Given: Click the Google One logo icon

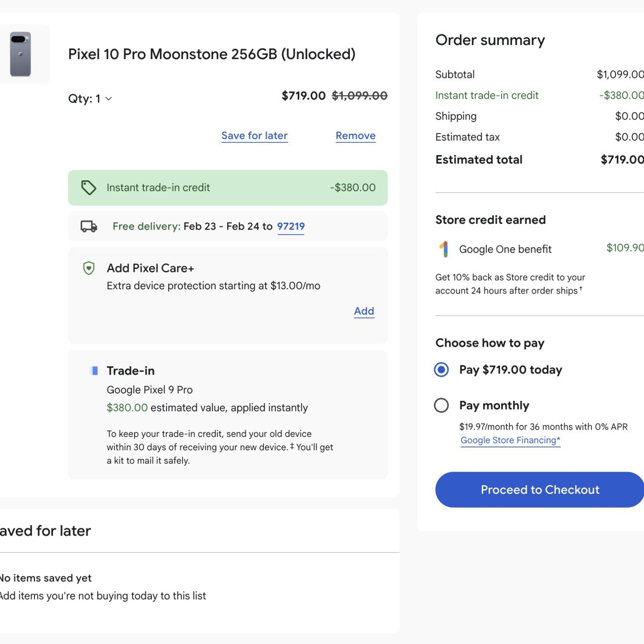Looking at the screenshot, I should [444, 249].
